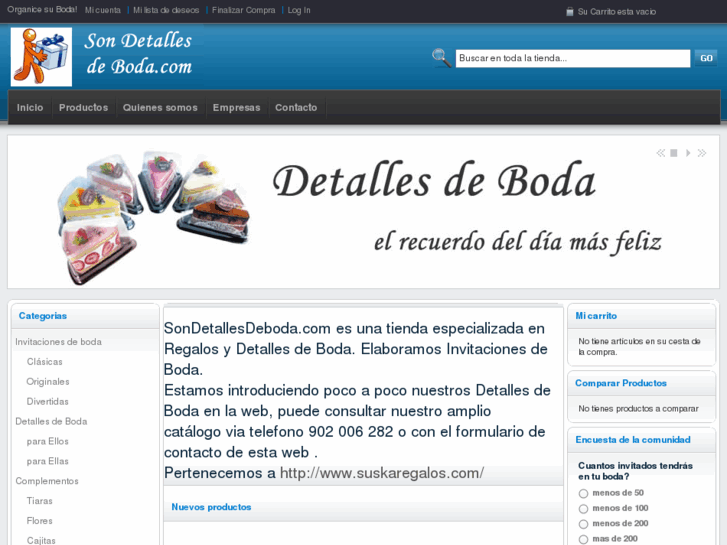Screen dimensions: 727x545
Task: Click the Mi carrito block heading
Action: (596, 316)
